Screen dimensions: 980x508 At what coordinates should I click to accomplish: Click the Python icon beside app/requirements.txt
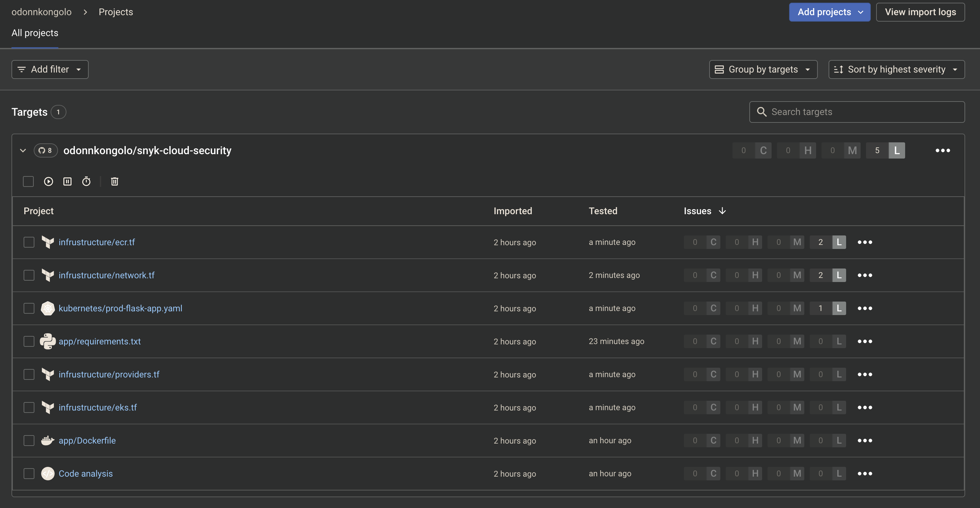coord(48,341)
